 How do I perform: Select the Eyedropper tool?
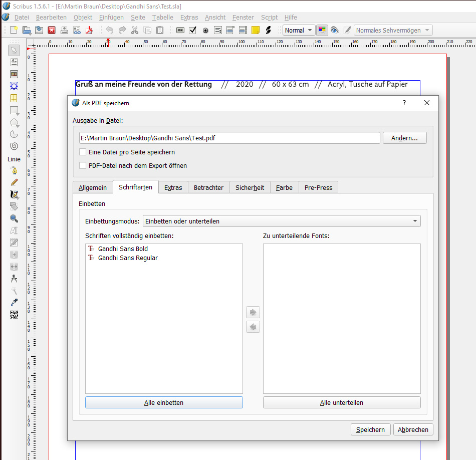(x=14, y=303)
